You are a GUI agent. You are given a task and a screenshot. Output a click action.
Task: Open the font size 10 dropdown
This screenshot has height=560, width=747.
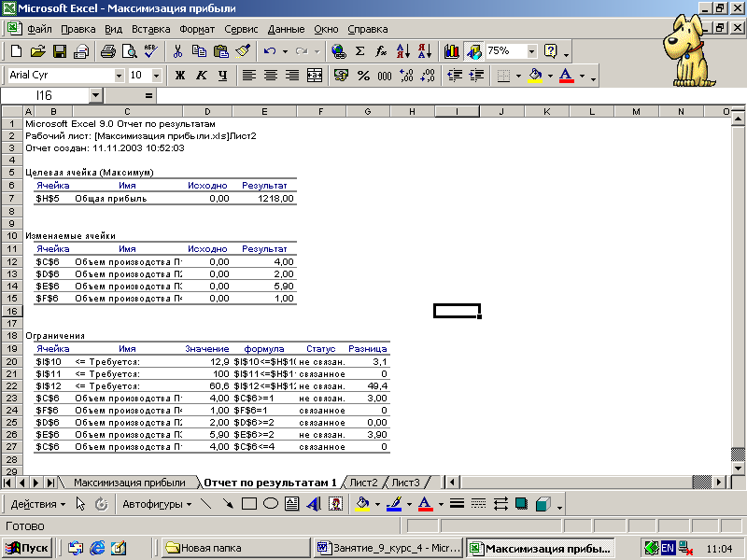[x=156, y=76]
